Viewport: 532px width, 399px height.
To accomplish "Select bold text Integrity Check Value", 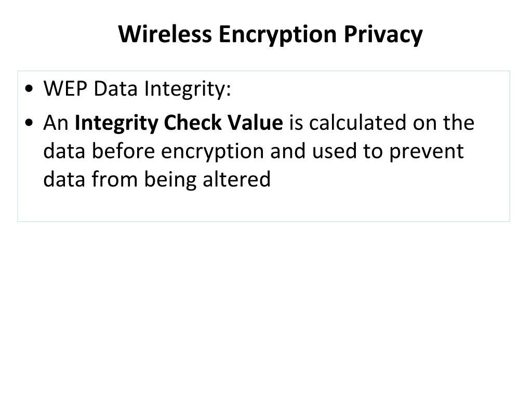I will pos(179,123).
